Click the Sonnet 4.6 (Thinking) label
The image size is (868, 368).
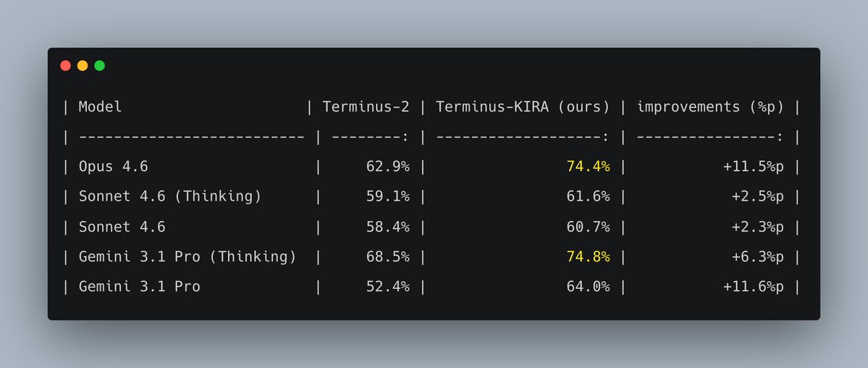point(169,197)
